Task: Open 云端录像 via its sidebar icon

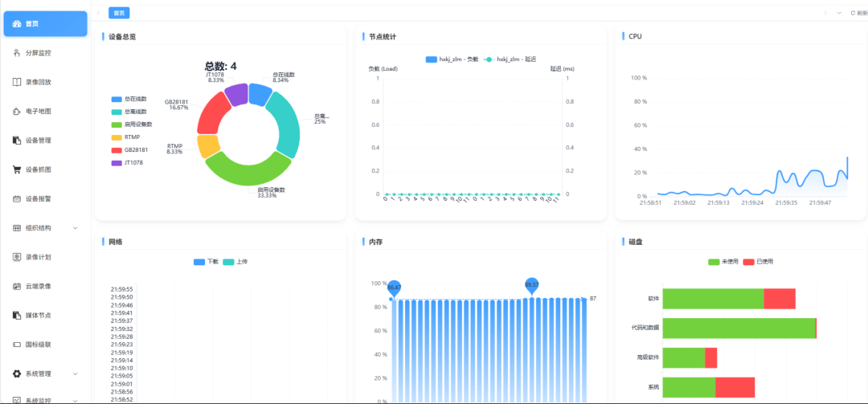Action: (17, 287)
